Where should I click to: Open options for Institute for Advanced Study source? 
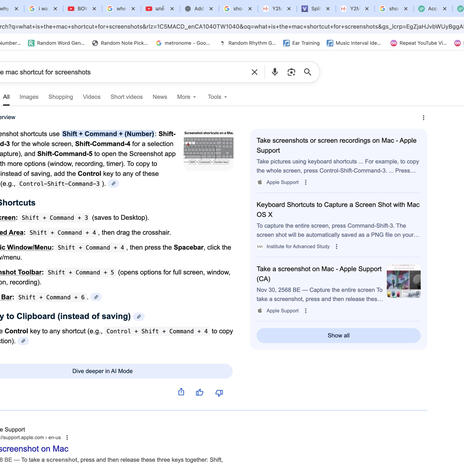pyautogui.click(x=337, y=247)
